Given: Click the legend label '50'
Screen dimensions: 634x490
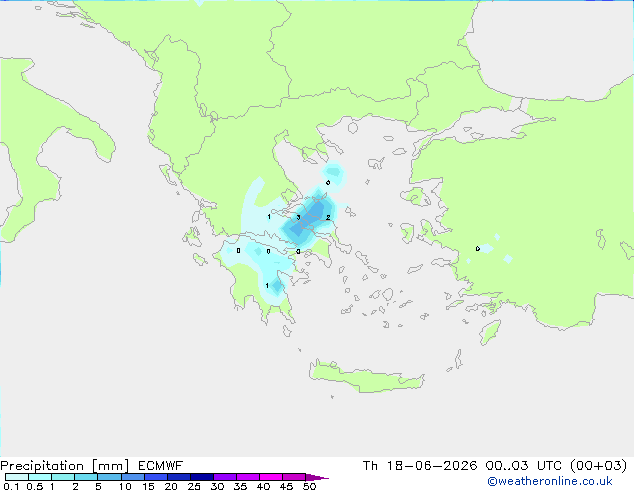Looking at the screenshot, I should [x=309, y=486].
